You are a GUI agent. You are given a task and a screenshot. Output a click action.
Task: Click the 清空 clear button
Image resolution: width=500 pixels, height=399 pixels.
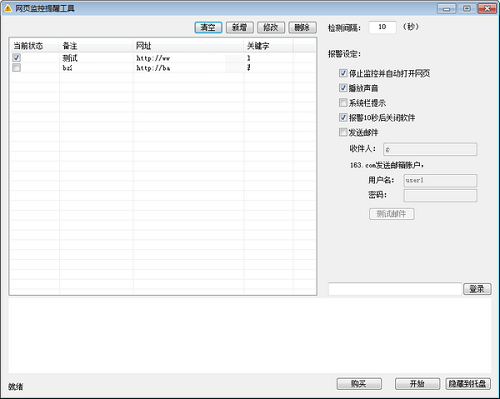coord(208,27)
